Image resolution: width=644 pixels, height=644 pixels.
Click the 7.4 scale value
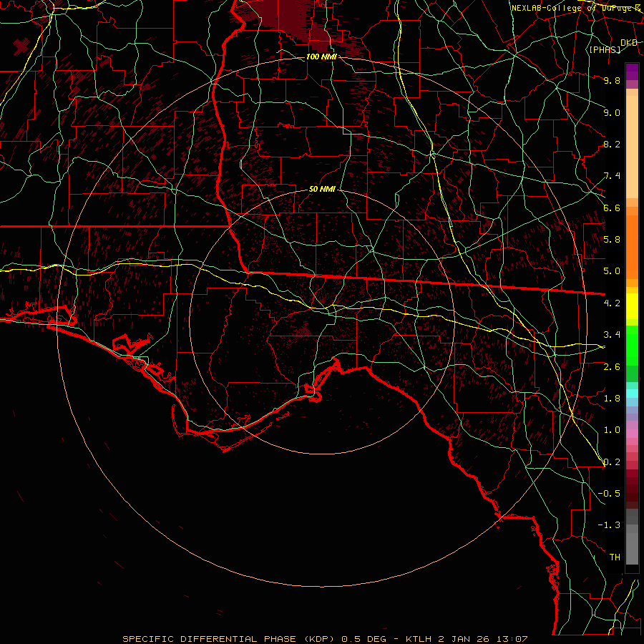(x=612, y=176)
